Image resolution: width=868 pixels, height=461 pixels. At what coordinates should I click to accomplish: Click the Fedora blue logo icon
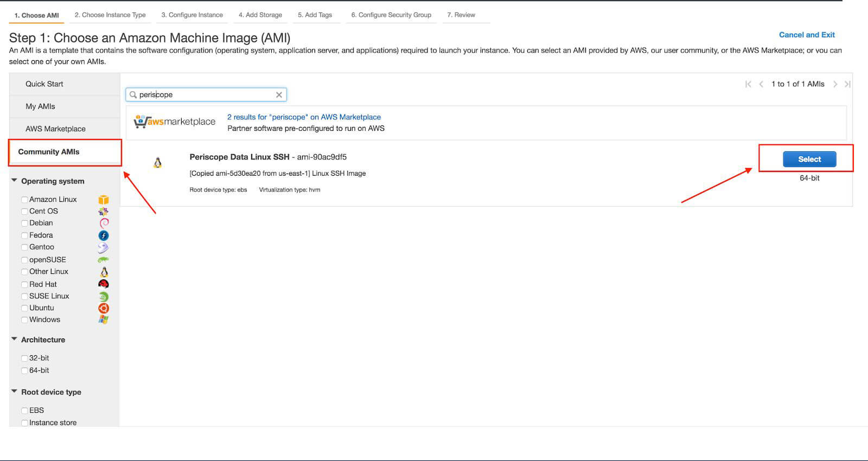(104, 235)
